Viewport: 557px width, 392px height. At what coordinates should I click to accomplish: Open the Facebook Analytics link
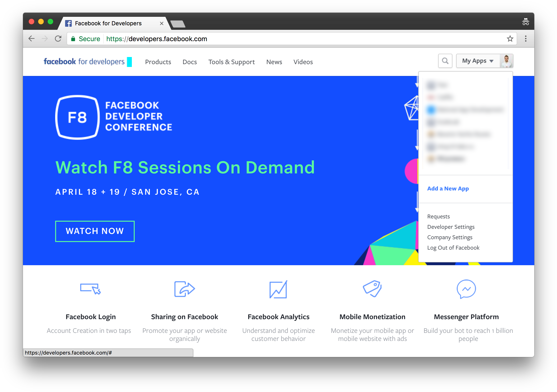278,317
